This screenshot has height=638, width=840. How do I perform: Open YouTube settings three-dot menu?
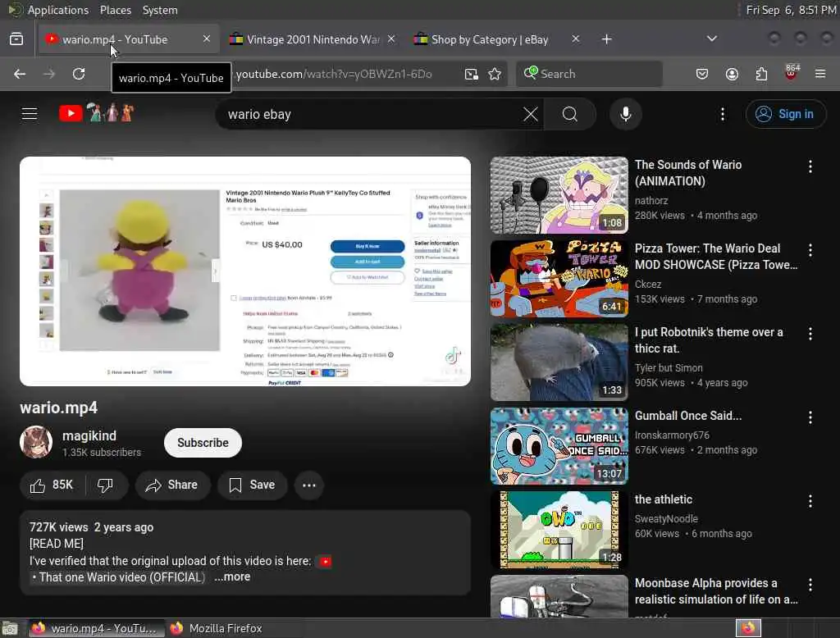722,114
